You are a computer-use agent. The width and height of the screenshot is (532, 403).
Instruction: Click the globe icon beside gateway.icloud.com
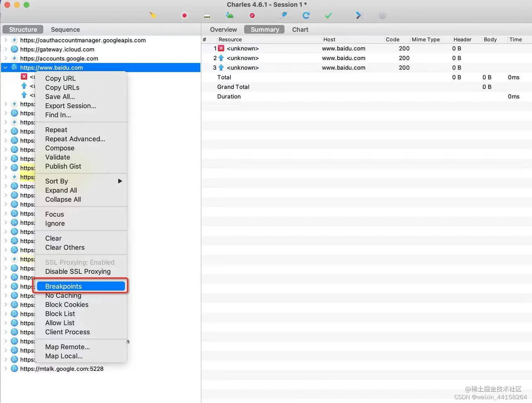[x=14, y=49]
